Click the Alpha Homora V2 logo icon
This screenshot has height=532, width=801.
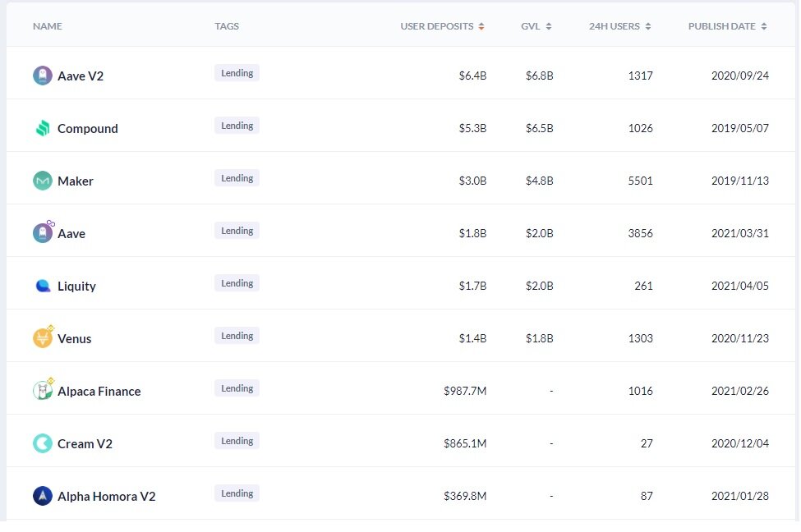(x=43, y=496)
